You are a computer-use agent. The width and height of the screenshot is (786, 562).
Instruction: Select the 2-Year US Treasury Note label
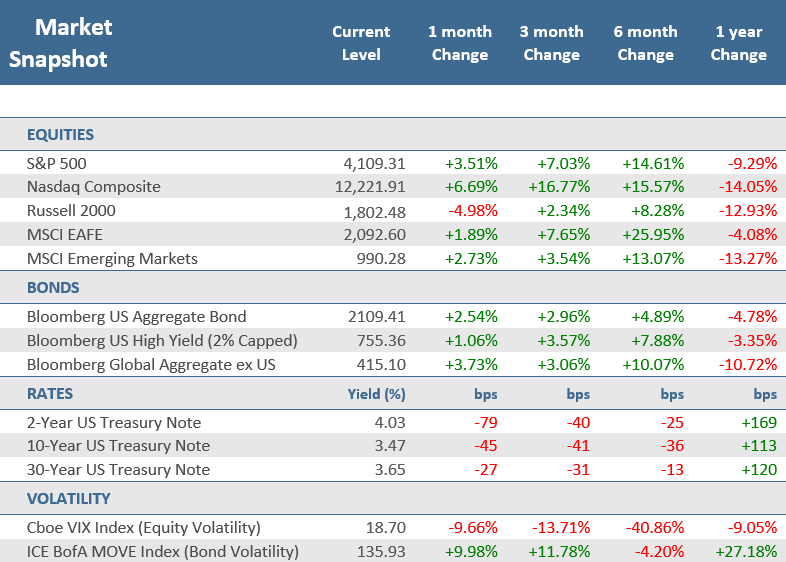tap(114, 423)
